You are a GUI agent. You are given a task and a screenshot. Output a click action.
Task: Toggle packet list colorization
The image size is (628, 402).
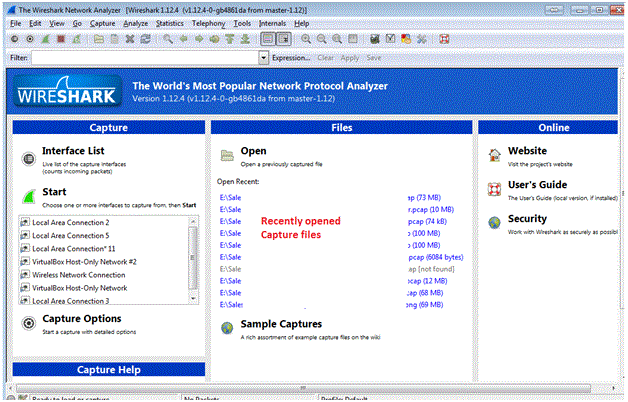coord(268,39)
